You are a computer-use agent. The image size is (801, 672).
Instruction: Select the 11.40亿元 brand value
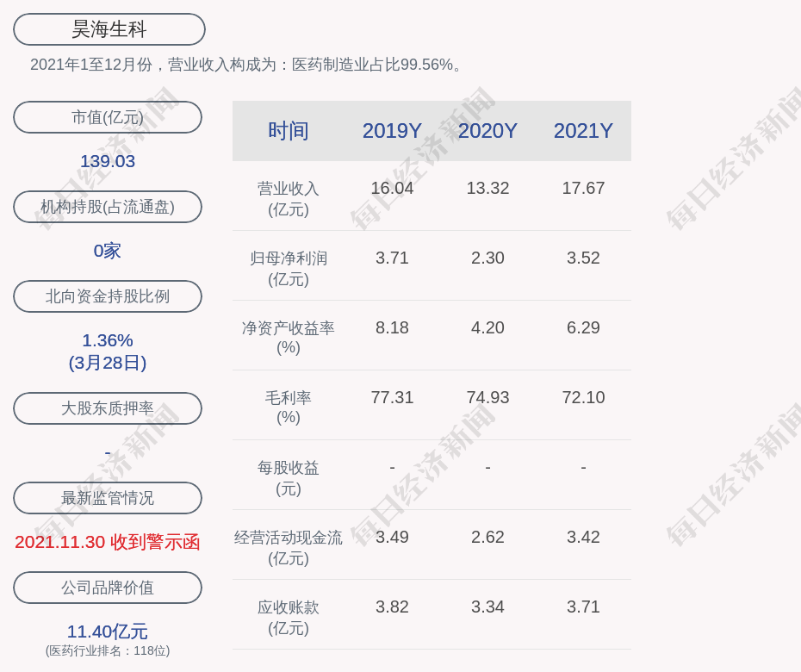108,632
